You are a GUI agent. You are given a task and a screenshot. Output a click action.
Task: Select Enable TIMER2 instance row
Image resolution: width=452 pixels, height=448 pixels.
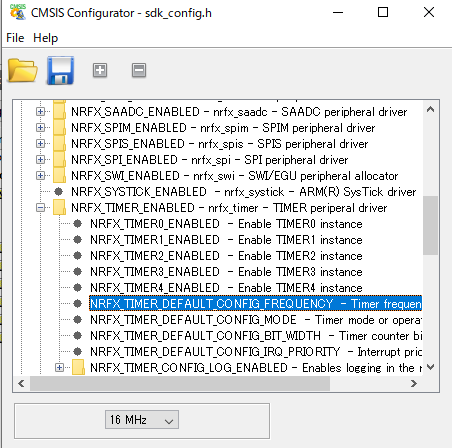pos(226,256)
